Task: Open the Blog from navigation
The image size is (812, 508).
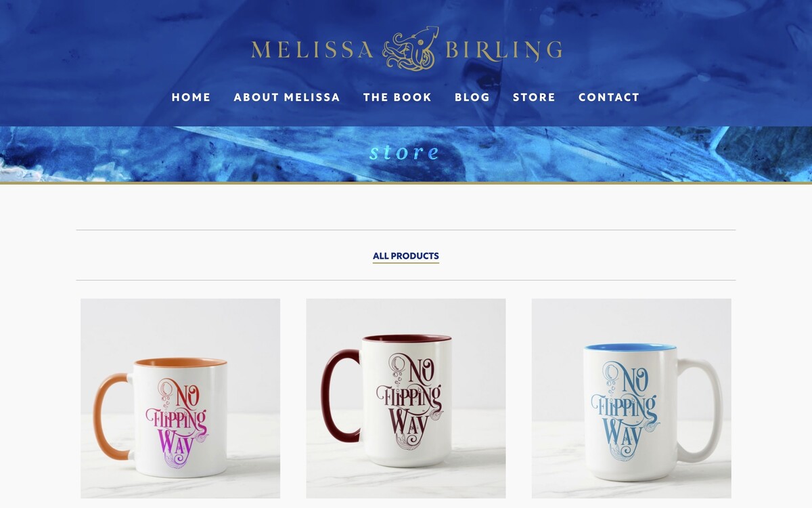Action: (472, 98)
